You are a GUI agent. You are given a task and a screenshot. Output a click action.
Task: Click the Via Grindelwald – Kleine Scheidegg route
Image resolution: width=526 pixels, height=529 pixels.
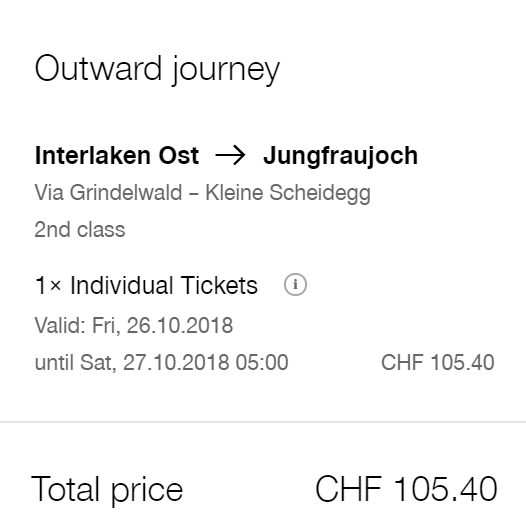(x=202, y=193)
